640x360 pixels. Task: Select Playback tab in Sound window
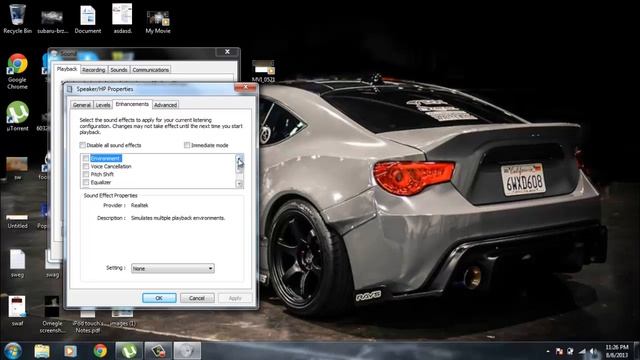click(x=67, y=69)
